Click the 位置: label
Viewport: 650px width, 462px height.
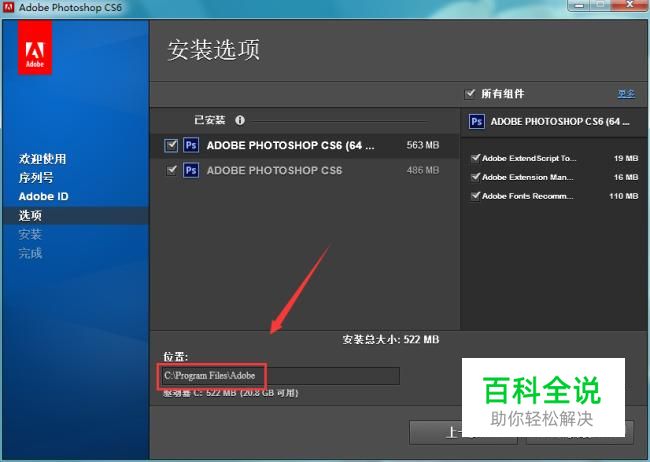175,357
